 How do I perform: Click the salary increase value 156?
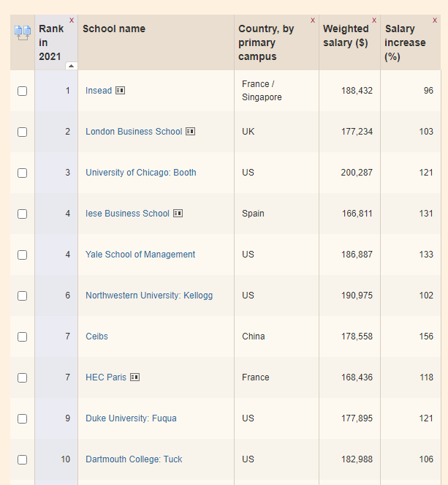point(426,337)
